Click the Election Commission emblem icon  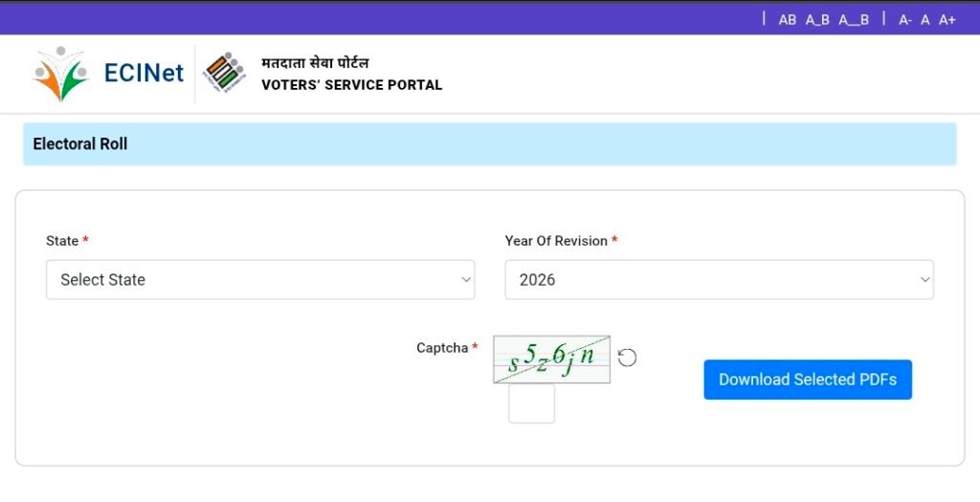(x=225, y=72)
